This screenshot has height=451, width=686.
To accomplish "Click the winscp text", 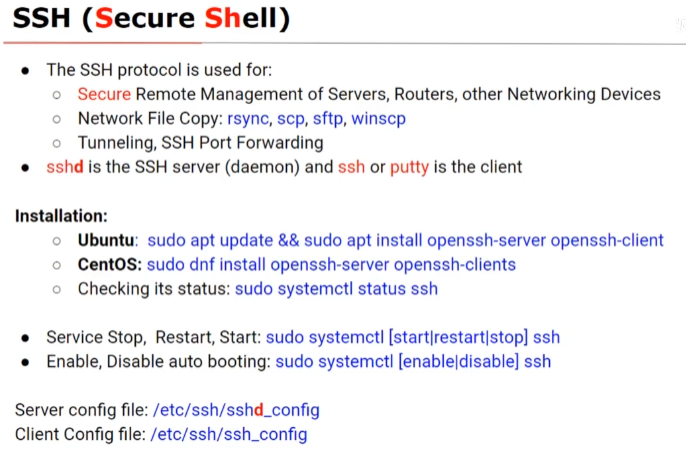I will pos(378,119).
